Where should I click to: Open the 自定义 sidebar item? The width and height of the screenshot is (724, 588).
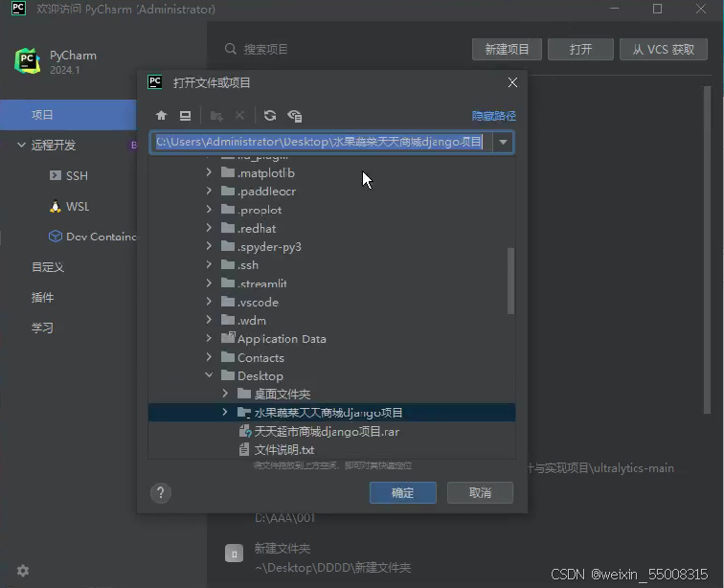tap(48, 267)
